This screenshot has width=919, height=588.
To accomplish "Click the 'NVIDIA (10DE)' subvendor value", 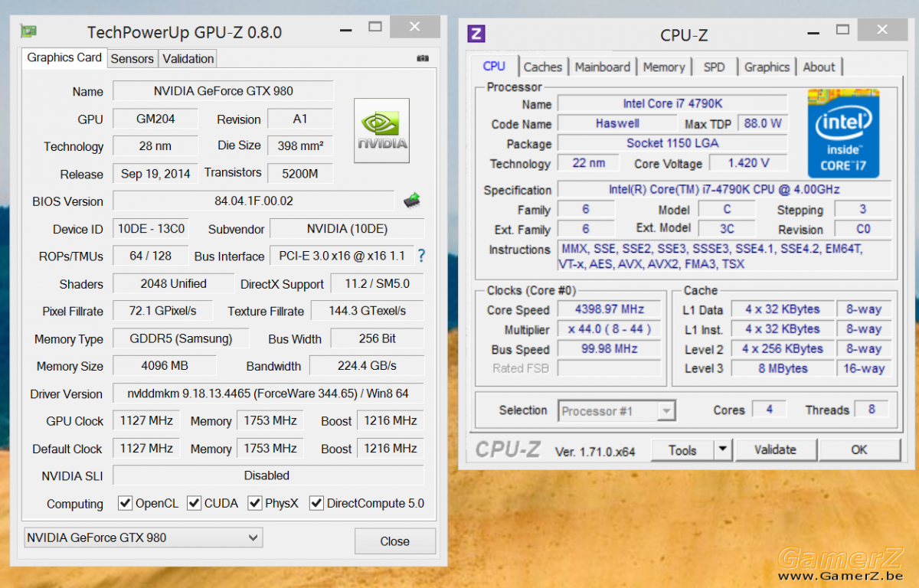I will pos(347,228).
